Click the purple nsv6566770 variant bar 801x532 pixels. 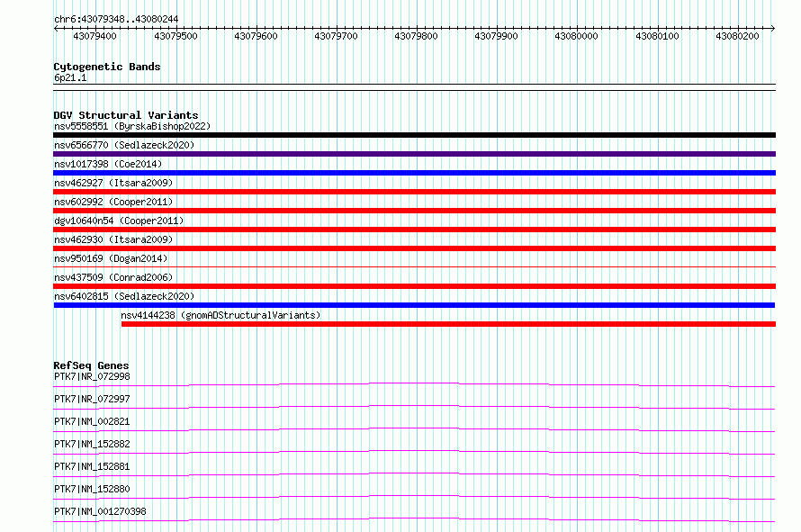(414, 154)
